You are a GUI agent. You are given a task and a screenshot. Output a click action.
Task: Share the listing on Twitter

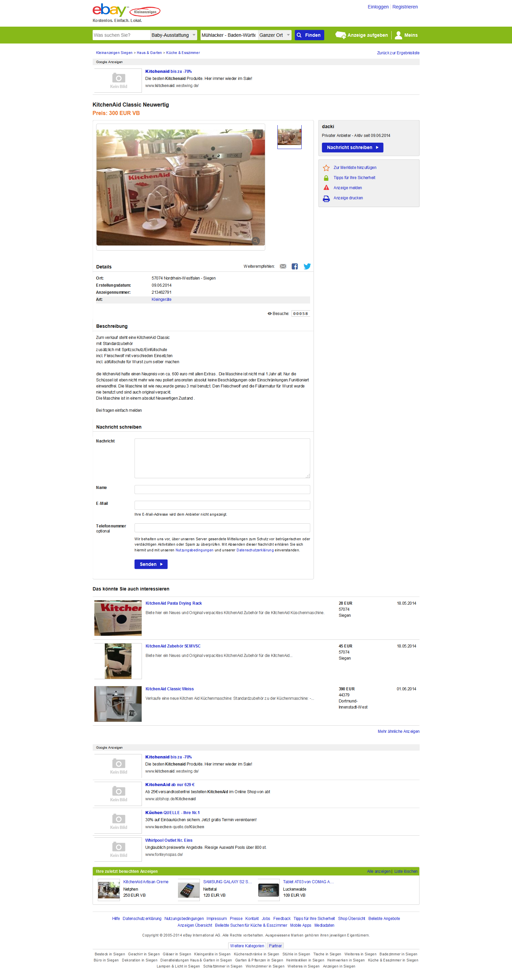tap(307, 266)
